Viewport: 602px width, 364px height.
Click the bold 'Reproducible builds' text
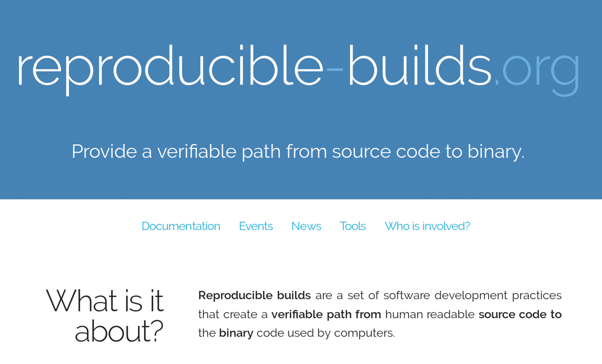[x=254, y=295]
